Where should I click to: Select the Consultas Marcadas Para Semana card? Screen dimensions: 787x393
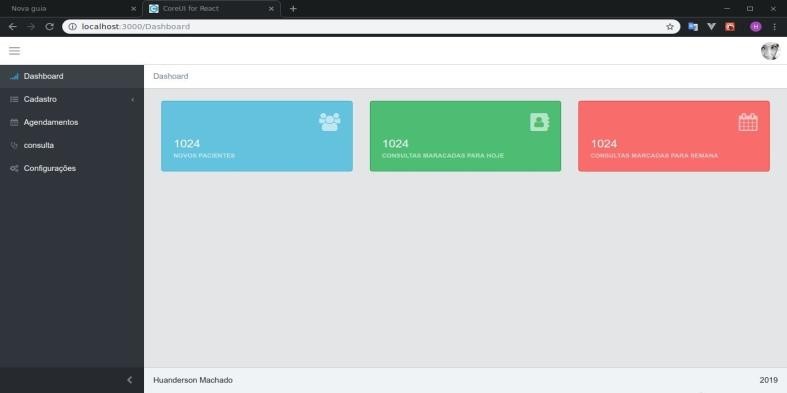674,136
